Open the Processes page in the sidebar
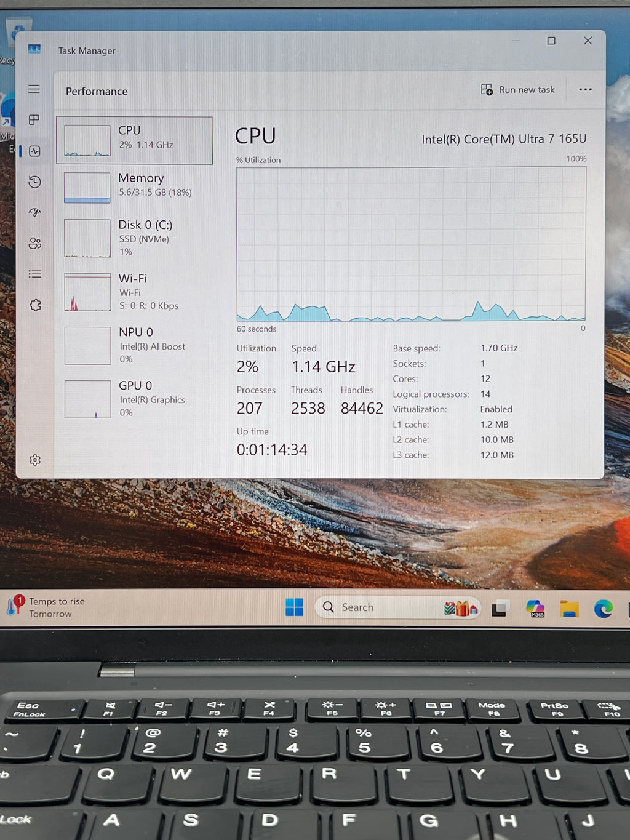Screen dimensions: 630x840 tap(34, 119)
